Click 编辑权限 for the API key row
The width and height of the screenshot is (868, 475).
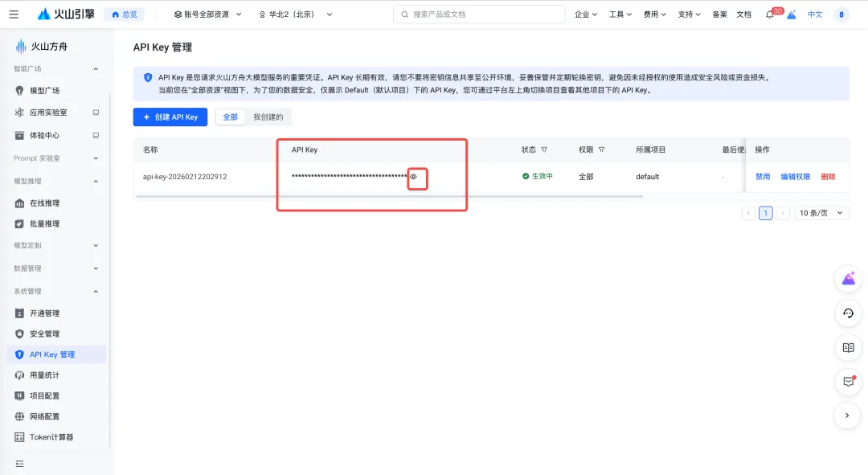(x=795, y=177)
